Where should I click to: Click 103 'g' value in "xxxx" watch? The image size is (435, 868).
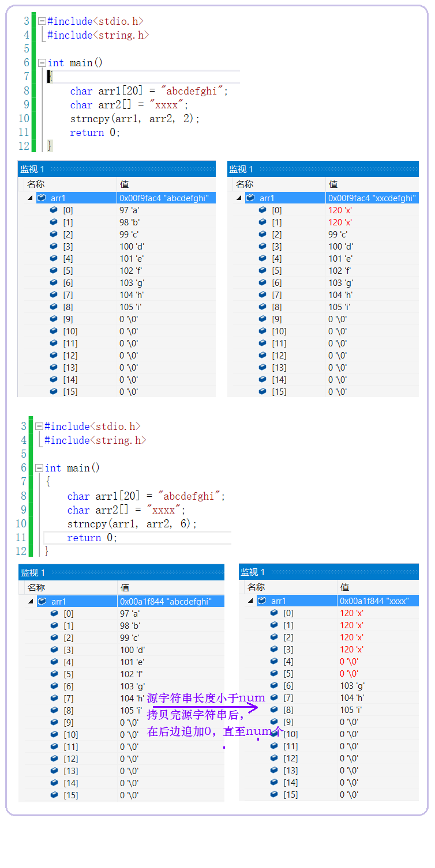352,685
